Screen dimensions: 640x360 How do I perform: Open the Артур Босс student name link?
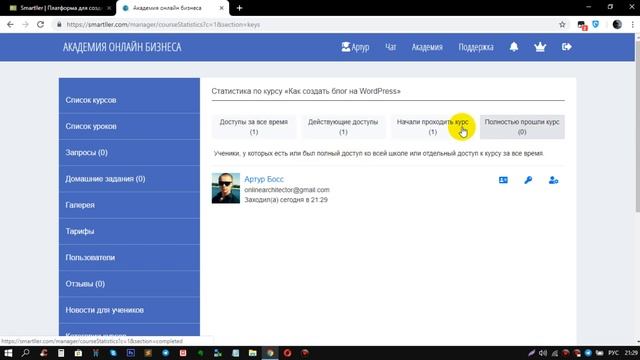tap(264, 179)
